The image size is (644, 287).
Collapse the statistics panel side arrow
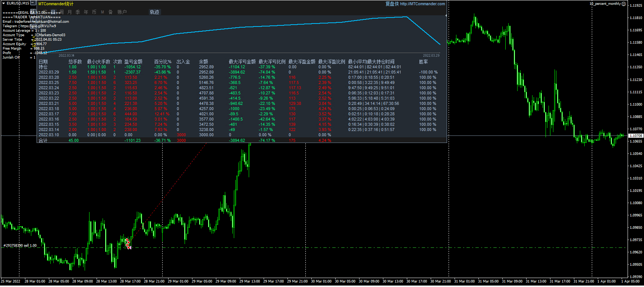tap(446, 16)
